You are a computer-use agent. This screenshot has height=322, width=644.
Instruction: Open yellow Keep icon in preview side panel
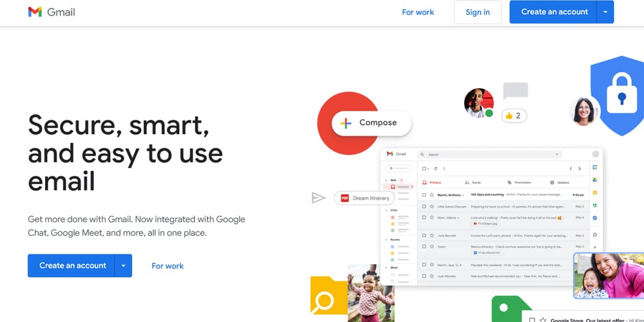[594, 193]
